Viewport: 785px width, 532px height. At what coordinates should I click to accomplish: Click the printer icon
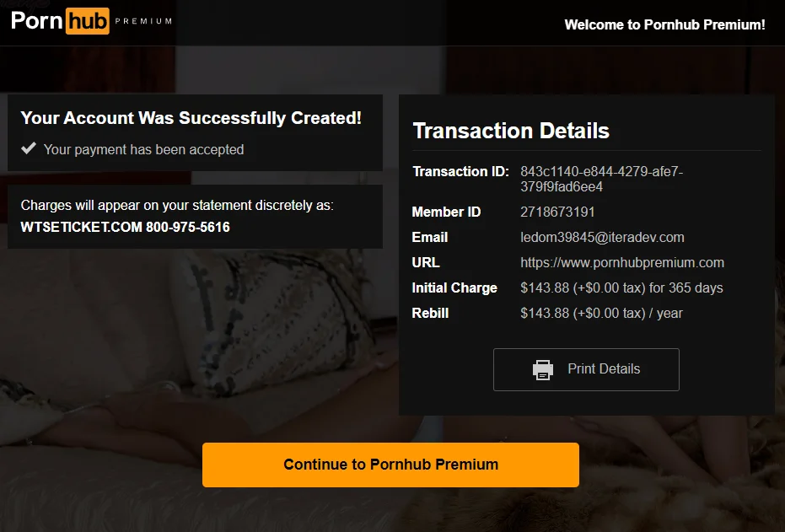point(543,370)
